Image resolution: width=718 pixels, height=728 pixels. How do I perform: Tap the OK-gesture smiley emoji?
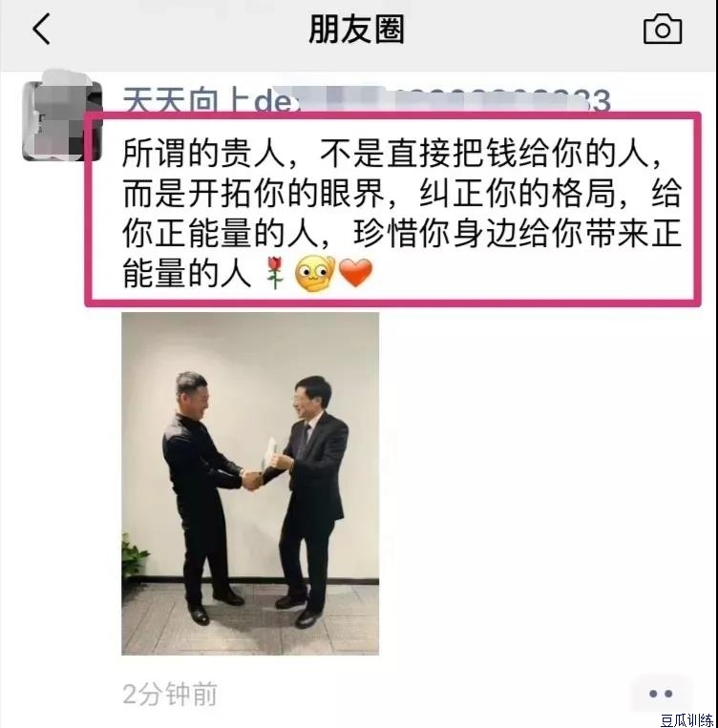(315, 273)
